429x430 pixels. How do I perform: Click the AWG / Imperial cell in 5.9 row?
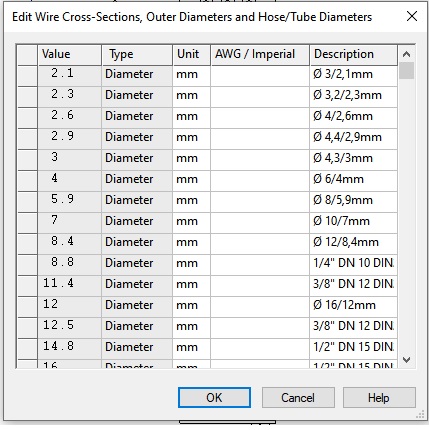[260, 202]
